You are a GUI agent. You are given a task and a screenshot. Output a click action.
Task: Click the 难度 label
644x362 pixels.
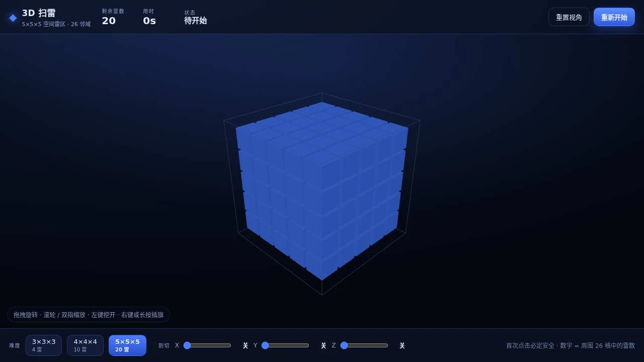coord(15,345)
